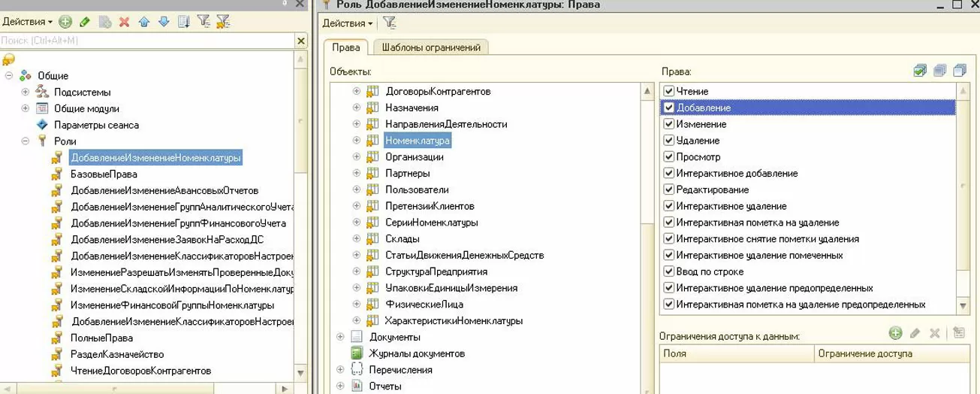Screen dimensions: 980x394
Task: Click the funnel with yellow folder icon in the left toolbar
Action: point(223,22)
